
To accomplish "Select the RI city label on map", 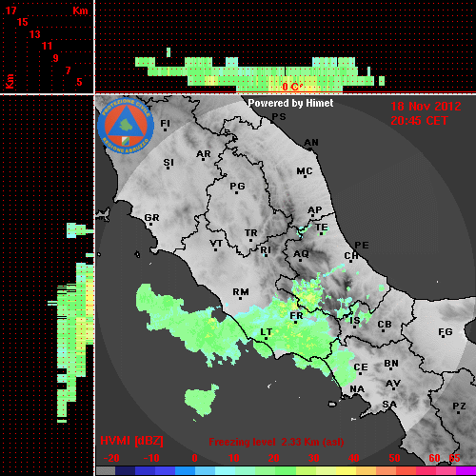I will point(266,249).
